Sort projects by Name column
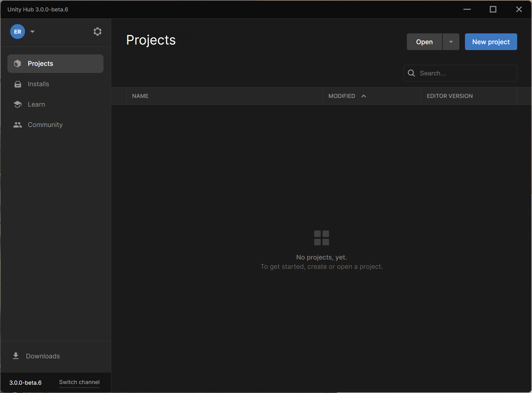 (140, 96)
